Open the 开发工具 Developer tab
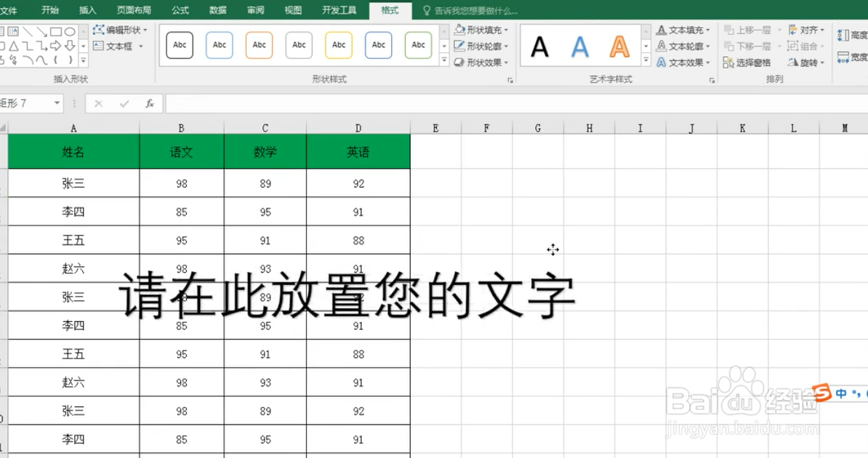This screenshot has width=868, height=458. click(339, 10)
